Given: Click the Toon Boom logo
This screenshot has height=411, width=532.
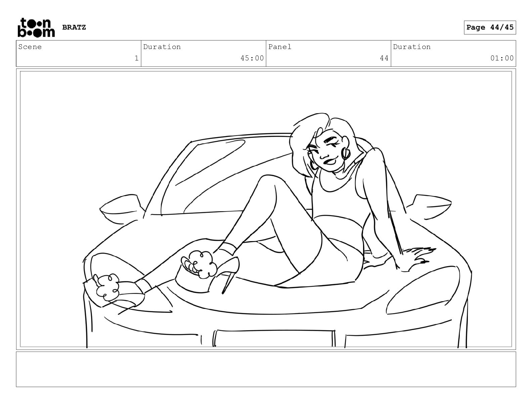Looking at the screenshot, I should tap(36, 27).
